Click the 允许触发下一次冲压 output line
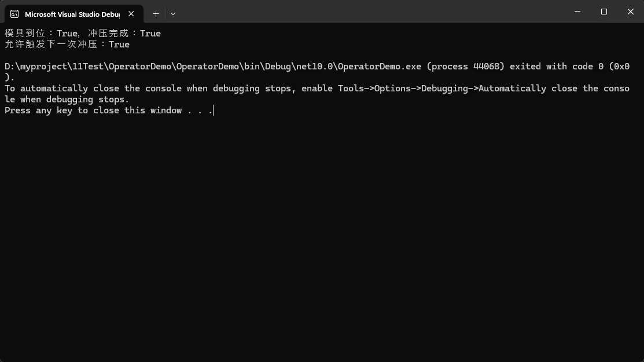 click(67, 45)
